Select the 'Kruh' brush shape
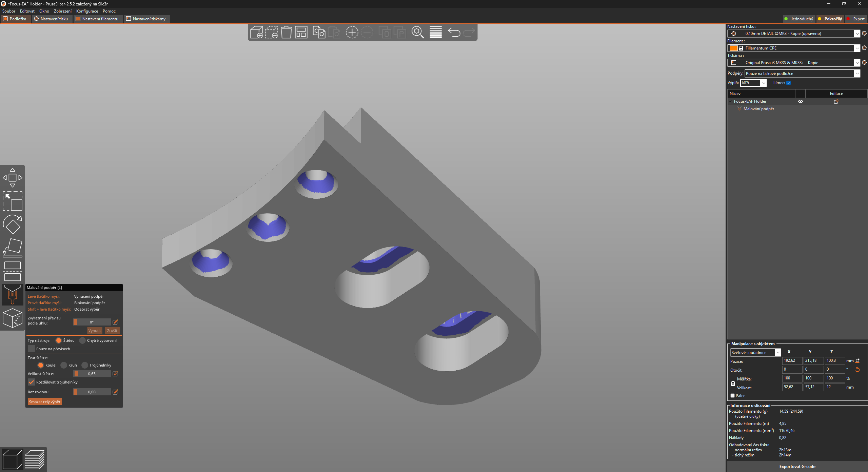This screenshot has height=472, width=868. [64, 365]
